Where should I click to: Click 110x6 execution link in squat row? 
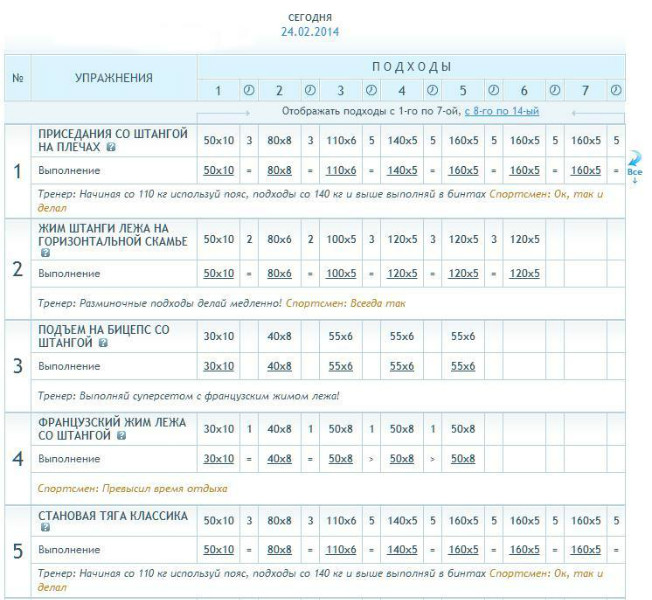(341, 170)
